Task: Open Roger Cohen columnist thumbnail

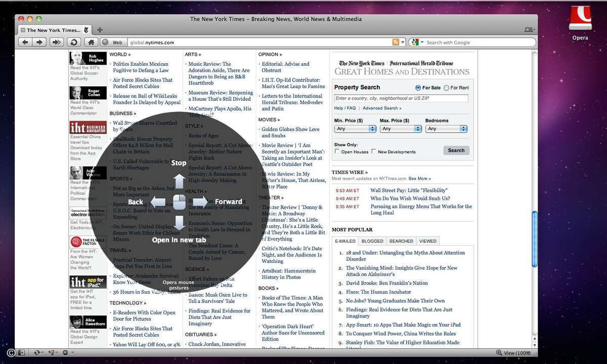Action: 88,93
